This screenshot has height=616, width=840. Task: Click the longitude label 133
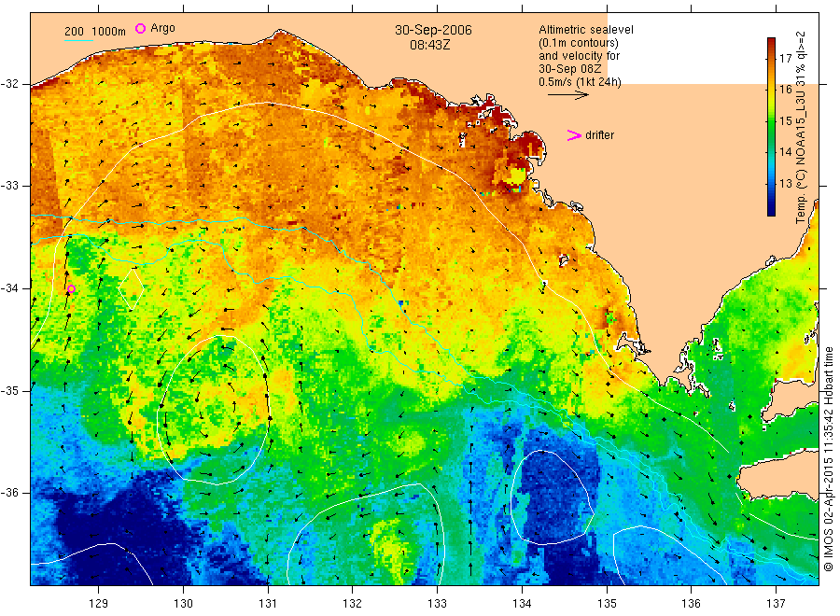point(437,603)
